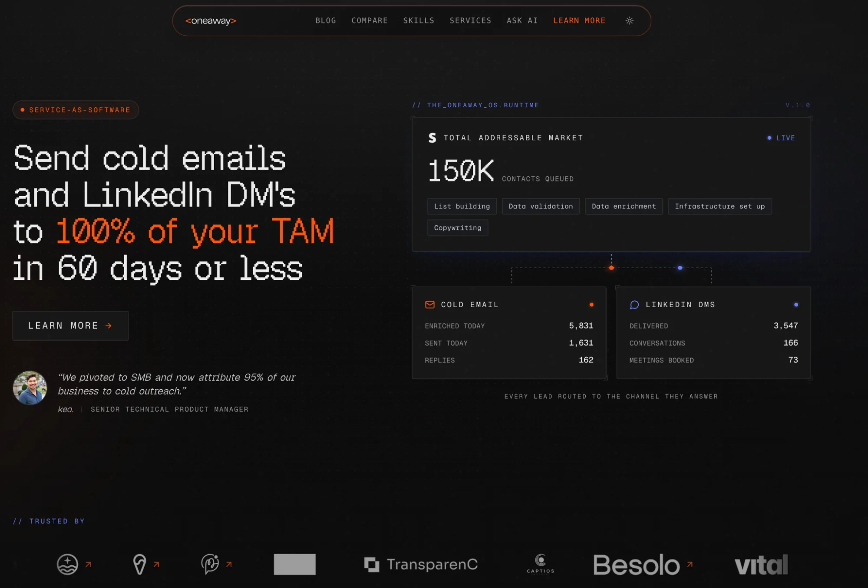
Task: Click orange LEARN MORE in navbar
Action: pos(579,20)
